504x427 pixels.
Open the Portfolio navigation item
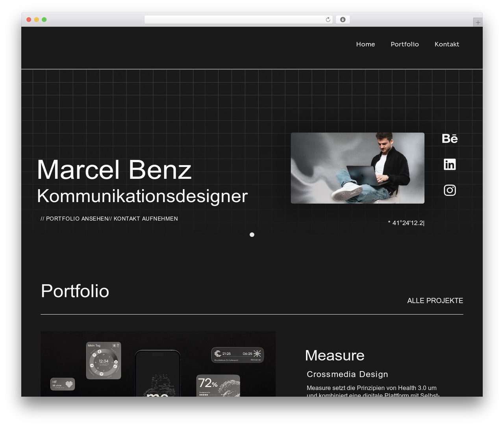tap(405, 44)
